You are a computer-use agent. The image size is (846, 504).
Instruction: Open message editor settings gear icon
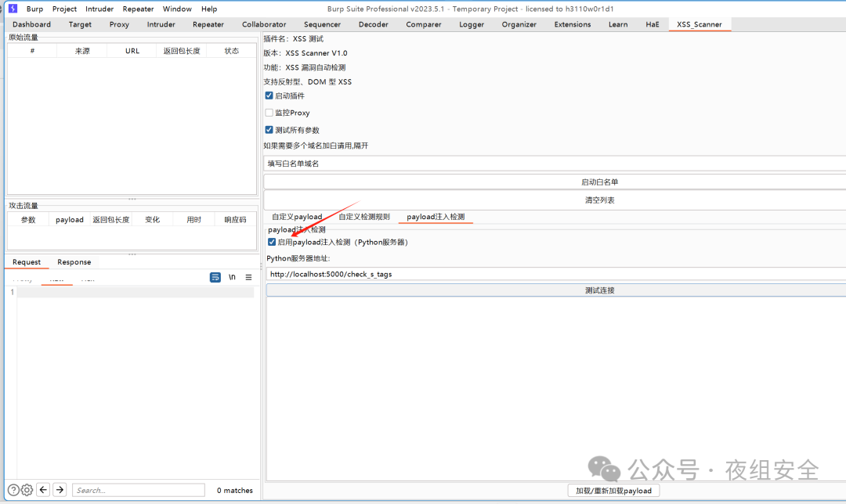pos(26,489)
